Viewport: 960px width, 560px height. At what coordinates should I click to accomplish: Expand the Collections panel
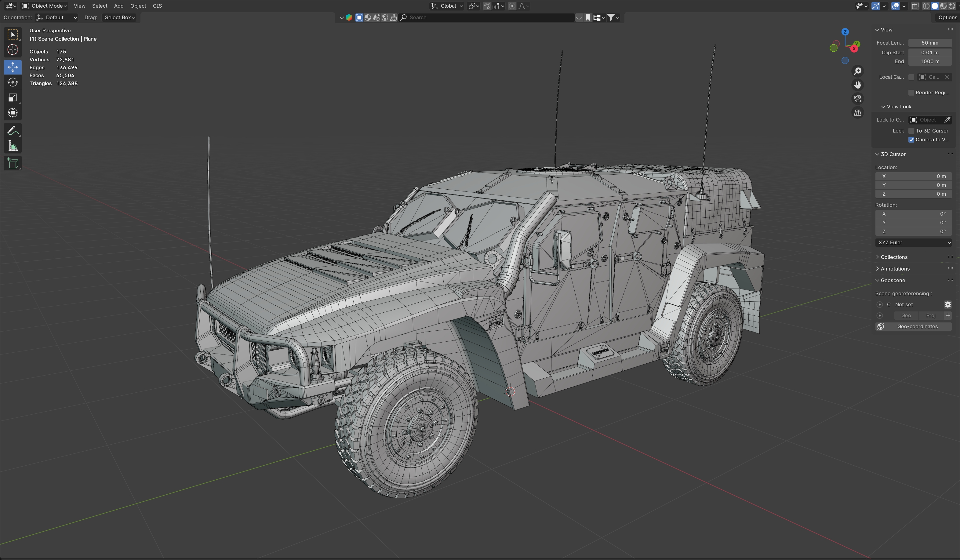point(894,257)
